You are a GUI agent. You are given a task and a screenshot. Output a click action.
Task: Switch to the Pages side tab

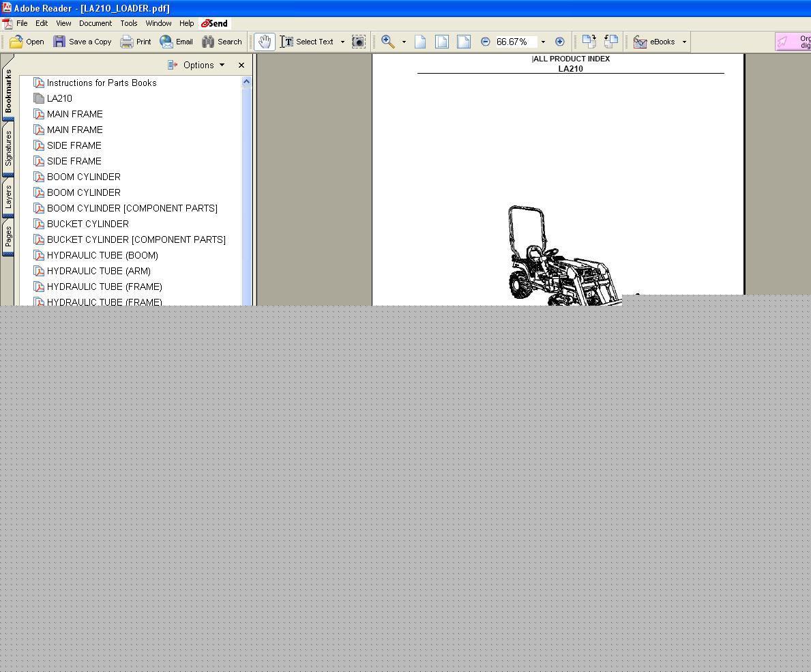(8, 237)
